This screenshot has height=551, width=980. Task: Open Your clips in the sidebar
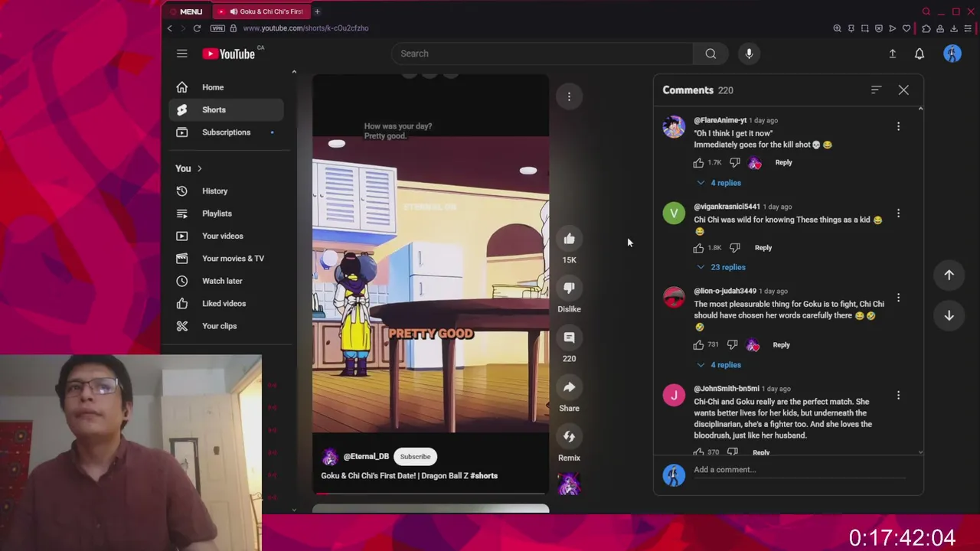coord(227,326)
